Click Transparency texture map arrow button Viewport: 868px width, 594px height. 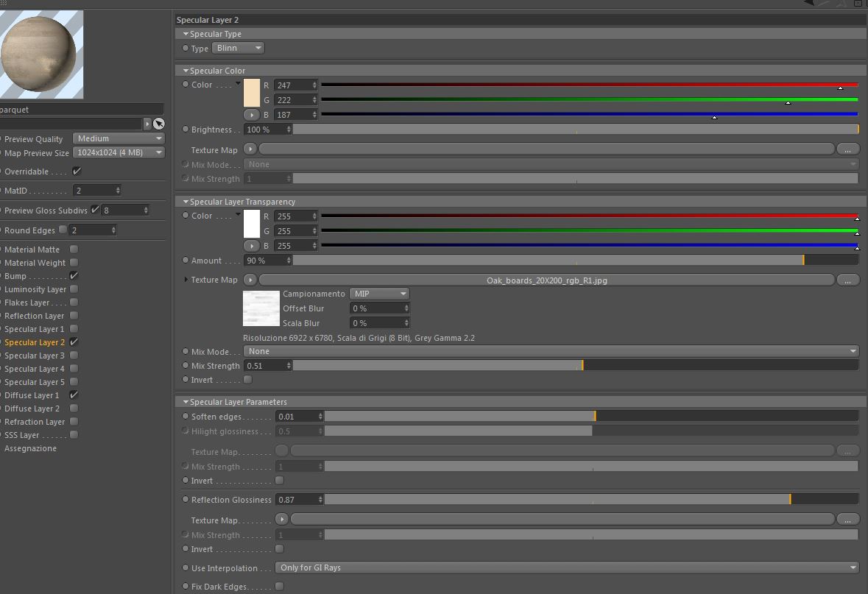pyautogui.click(x=250, y=280)
